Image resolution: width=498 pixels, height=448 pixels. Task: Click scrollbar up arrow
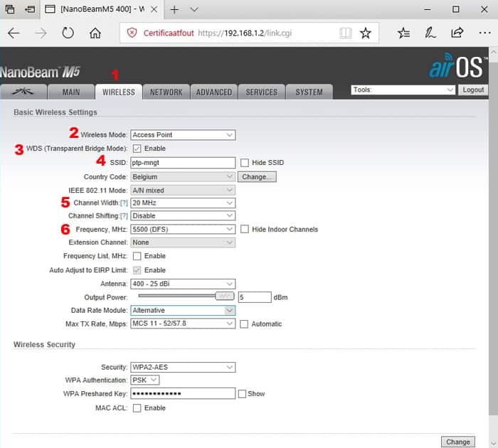click(x=493, y=52)
